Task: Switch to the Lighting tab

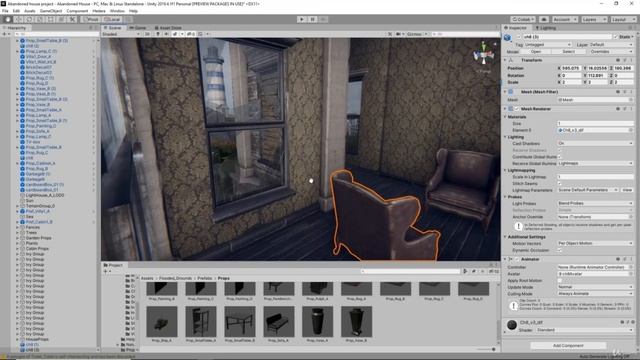Action: pos(545,28)
